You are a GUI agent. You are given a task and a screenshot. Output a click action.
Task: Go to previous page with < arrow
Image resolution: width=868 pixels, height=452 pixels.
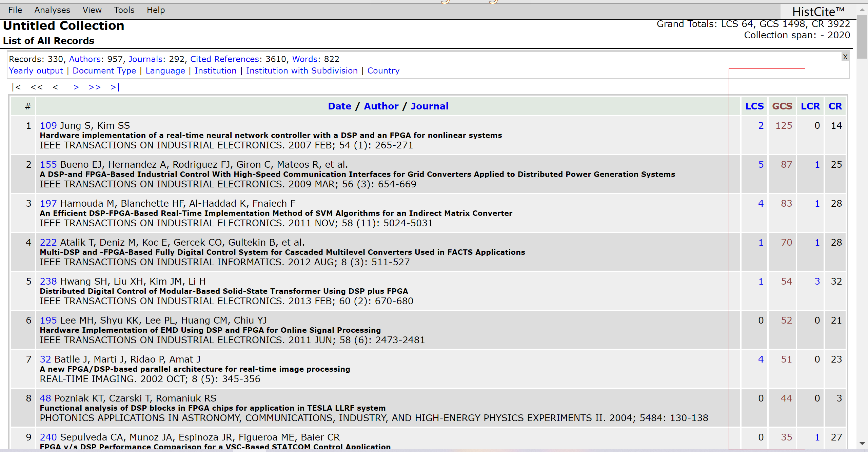click(x=55, y=87)
